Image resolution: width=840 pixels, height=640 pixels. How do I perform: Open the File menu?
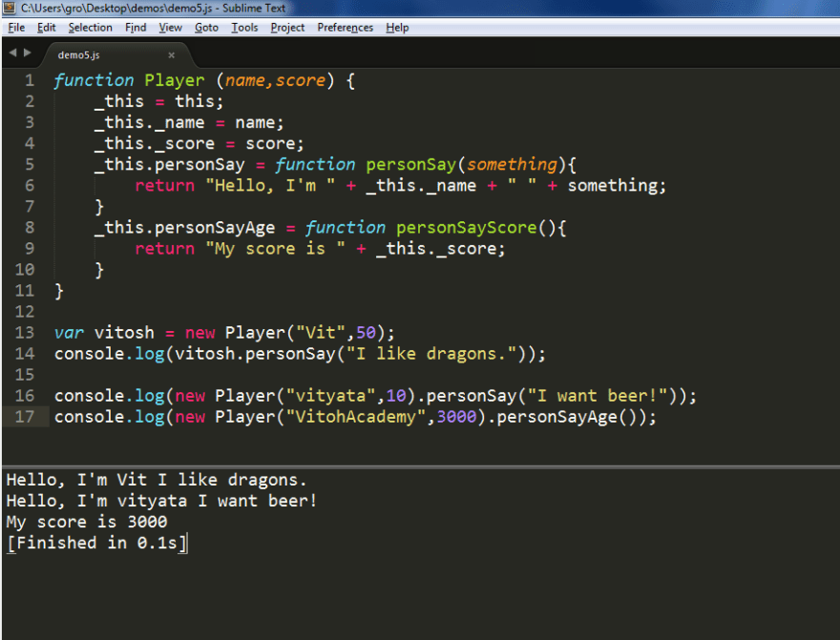pos(16,28)
